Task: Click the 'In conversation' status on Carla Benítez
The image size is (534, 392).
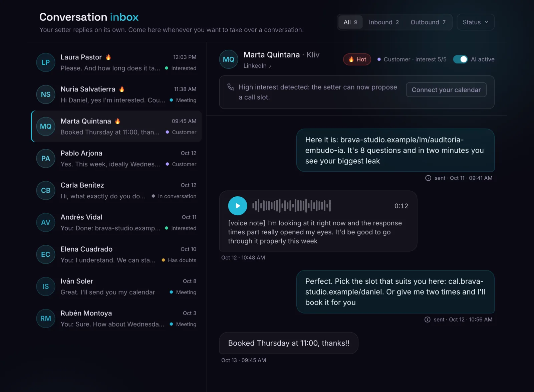Action: [174, 196]
